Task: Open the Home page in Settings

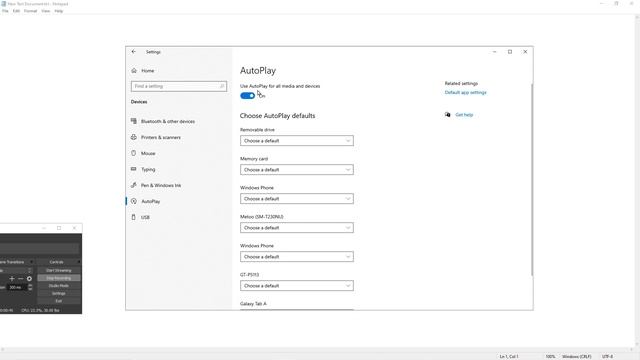Action: (x=148, y=71)
